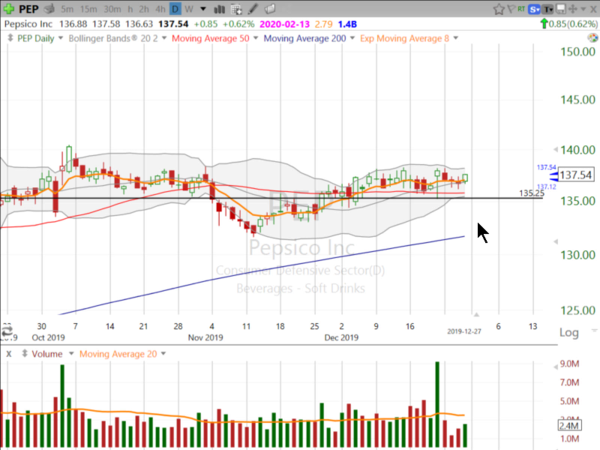Image resolution: width=600 pixels, height=450 pixels.
Task: Open the Exp Moving Average 8 dropdown
Action: point(455,38)
